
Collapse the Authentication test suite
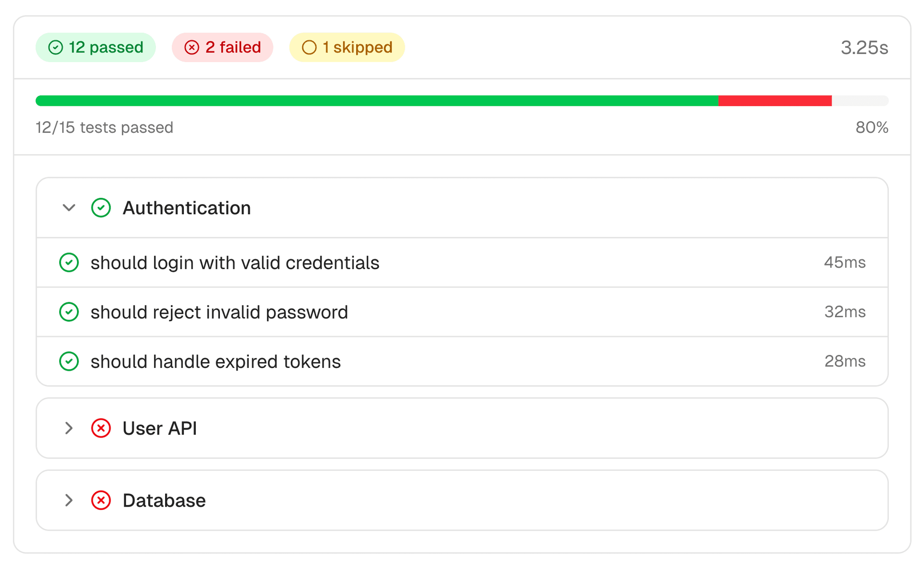point(69,208)
